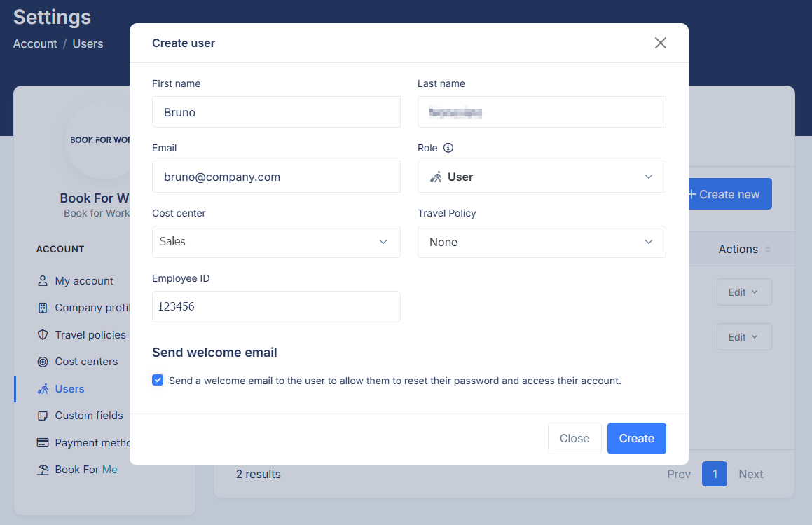Screen dimensions: 812x525
Task: Expand the Cost center dropdown
Action: point(276,242)
